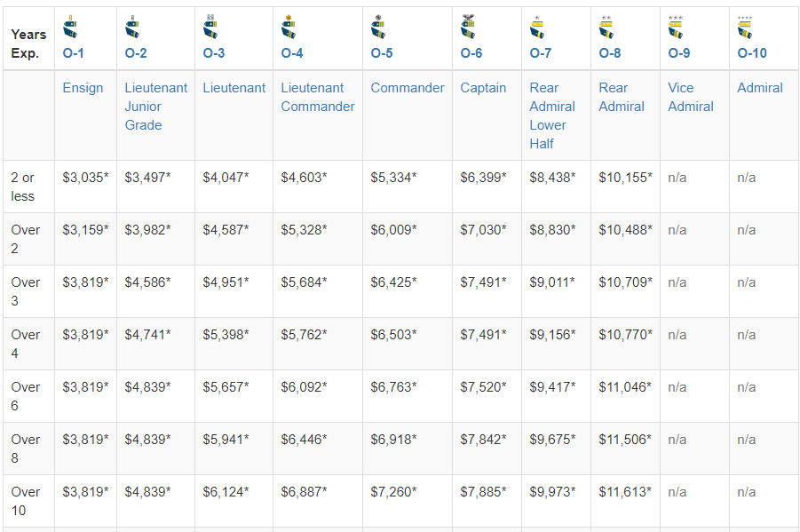
Task: Click the O-3 Lieutenant insignia icon
Action: 210,28
